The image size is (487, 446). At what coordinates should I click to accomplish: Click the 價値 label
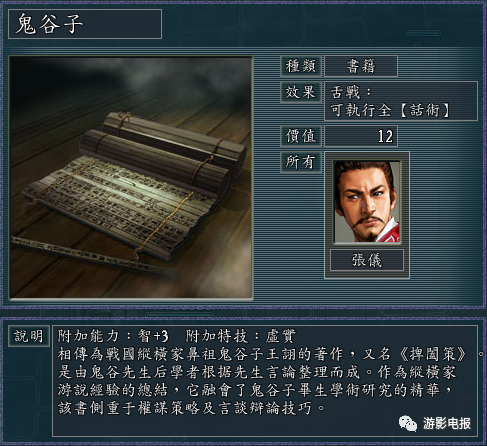tap(300, 136)
